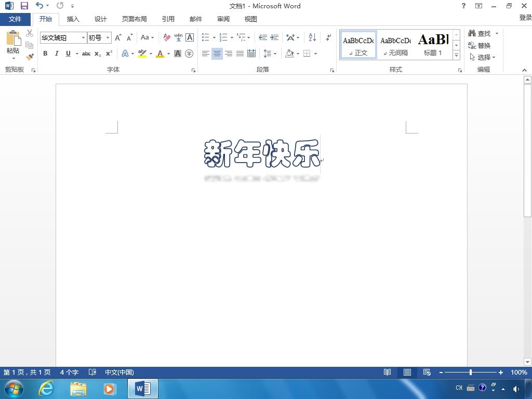Open Word help with the question mark

pyautogui.click(x=463, y=6)
